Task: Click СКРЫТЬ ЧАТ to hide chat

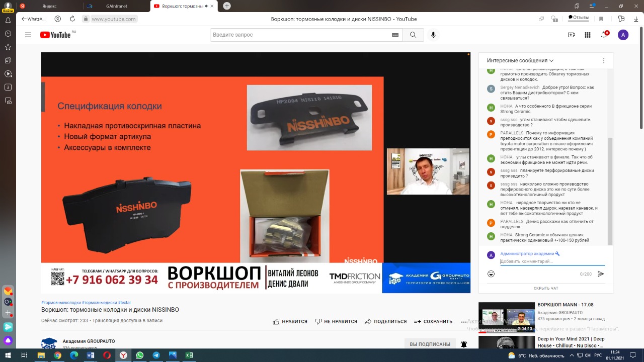Action: pos(546,288)
